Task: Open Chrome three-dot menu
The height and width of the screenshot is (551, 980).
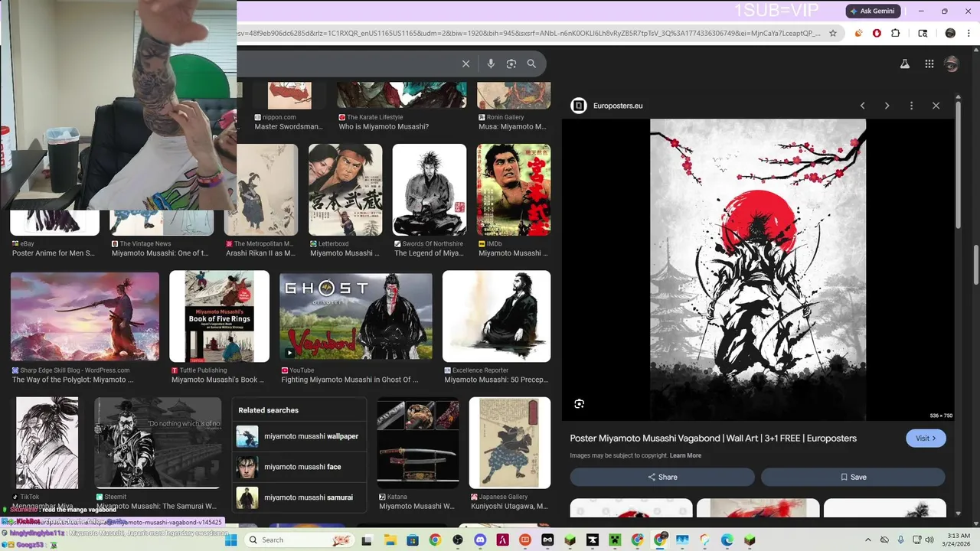Action: (x=969, y=33)
